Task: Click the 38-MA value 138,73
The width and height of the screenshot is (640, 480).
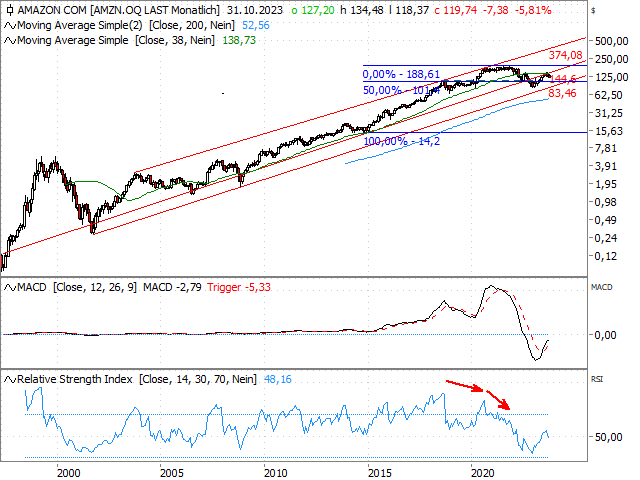Action: (x=239, y=41)
